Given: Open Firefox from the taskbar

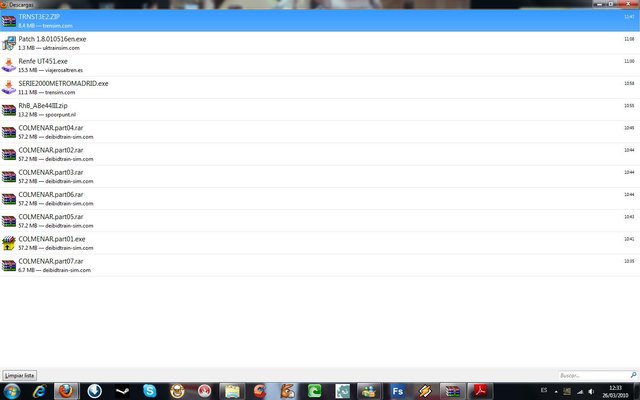Looking at the screenshot, I should 67,391.
